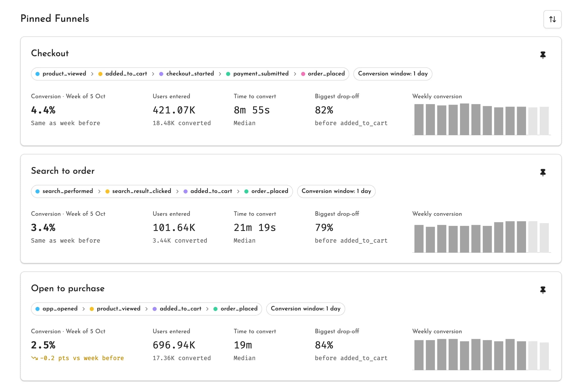This screenshot has width=582, height=392.
Task: Click the 17.36K converted text
Action: click(182, 358)
